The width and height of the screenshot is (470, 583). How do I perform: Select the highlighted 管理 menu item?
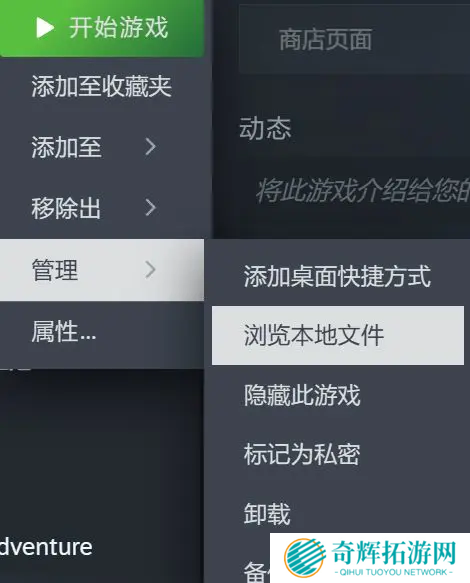pyautogui.click(x=102, y=270)
